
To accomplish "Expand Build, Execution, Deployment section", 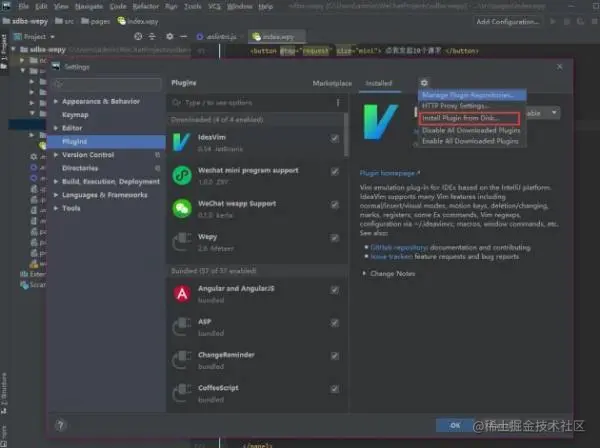I will point(56,181).
